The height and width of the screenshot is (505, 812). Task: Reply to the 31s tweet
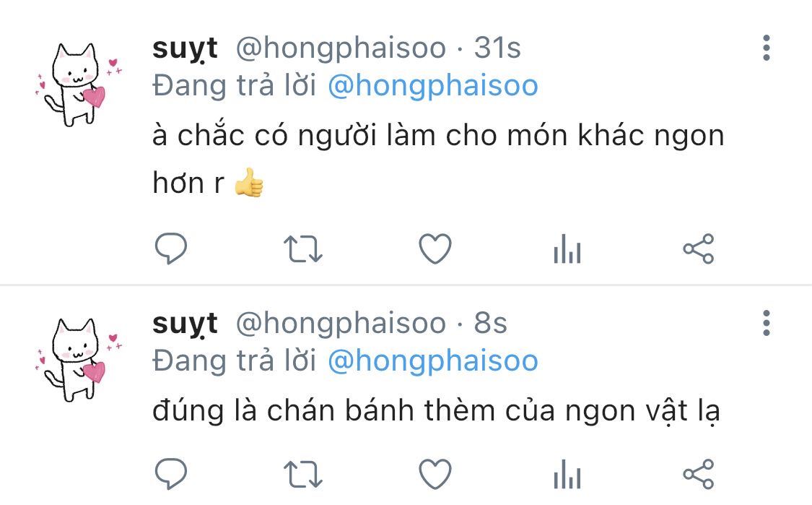click(x=171, y=249)
